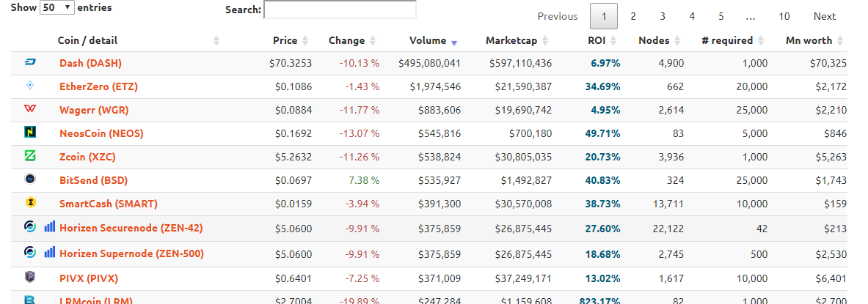The image size is (868, 304).
Task: Click Dash price $70.3253
Action: [x=291, y=64]
